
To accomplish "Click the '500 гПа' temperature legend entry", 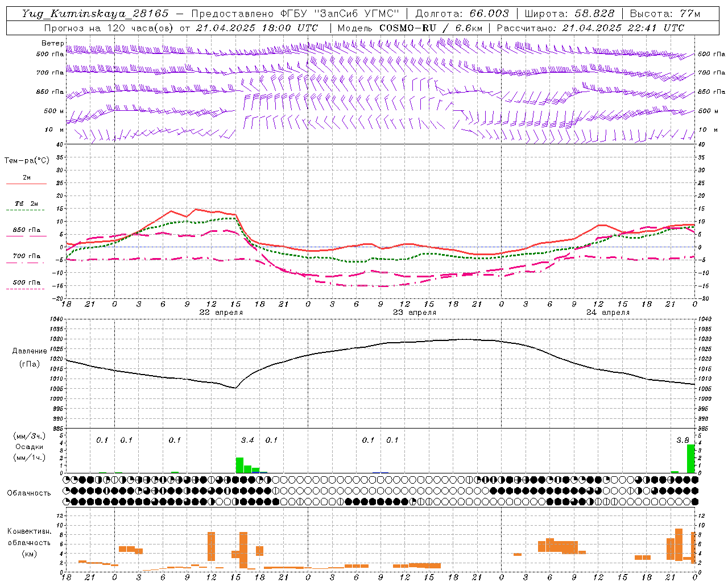I will 26,282.
